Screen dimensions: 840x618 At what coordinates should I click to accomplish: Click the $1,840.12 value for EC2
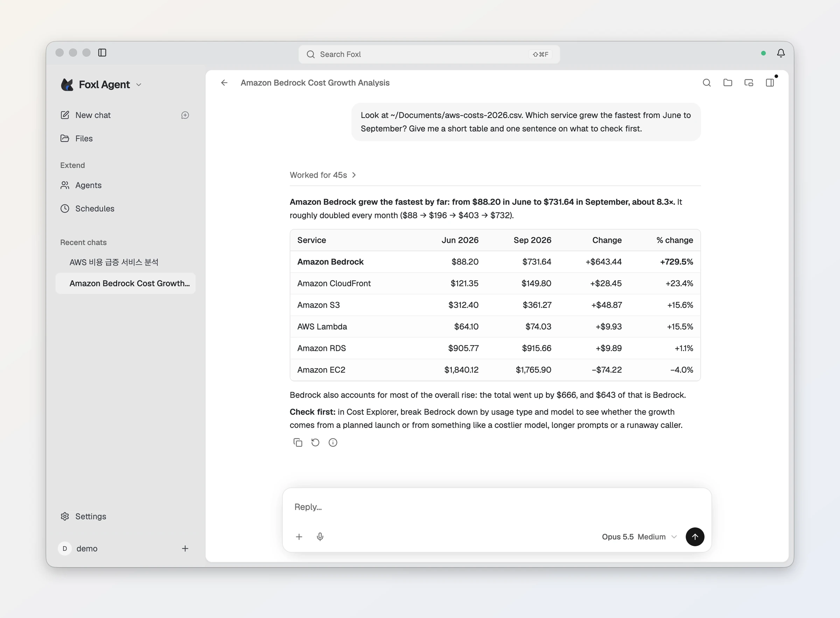(x=461, y=370)
